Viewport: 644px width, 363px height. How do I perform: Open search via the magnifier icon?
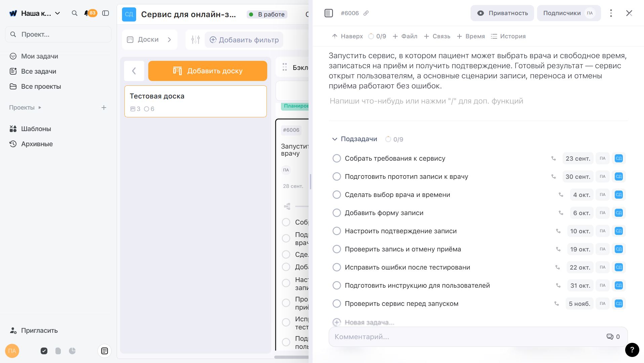(75, 13)
